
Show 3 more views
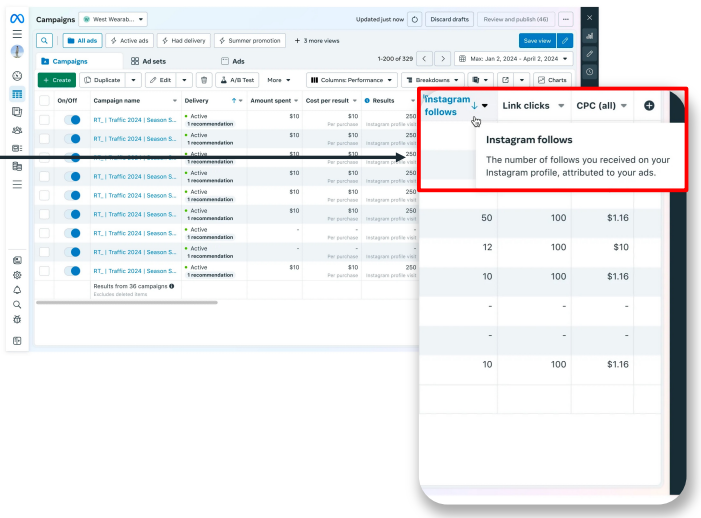(x=317, y=41)
